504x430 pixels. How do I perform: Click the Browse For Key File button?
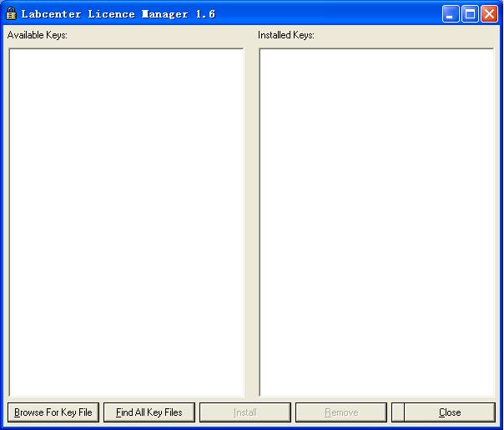click(x=53, y=412)
